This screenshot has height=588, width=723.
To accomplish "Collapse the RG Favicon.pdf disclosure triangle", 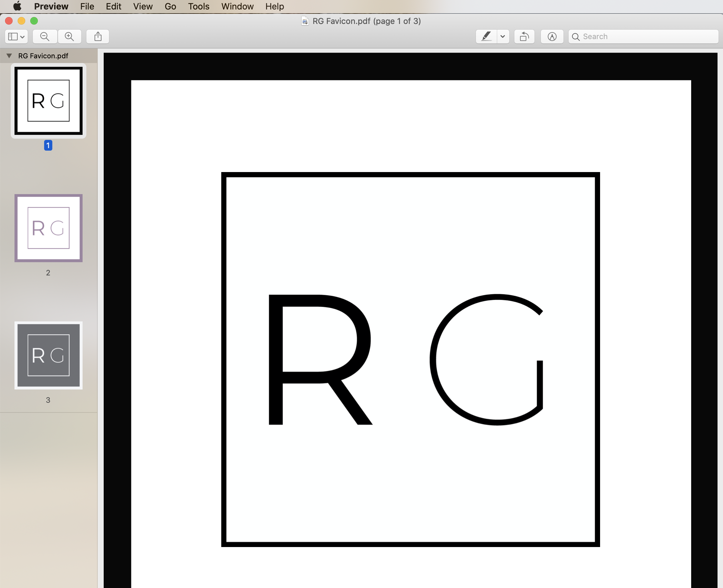I will pyautogui.click(x=9, y=56).
